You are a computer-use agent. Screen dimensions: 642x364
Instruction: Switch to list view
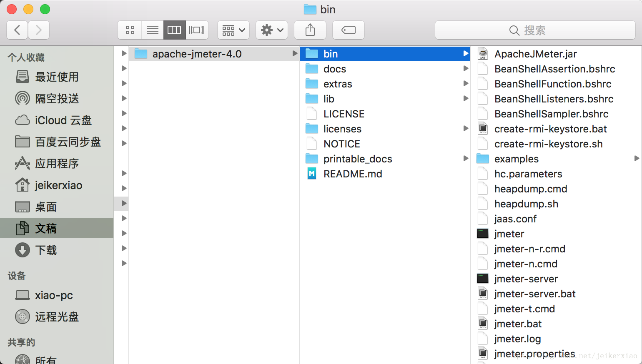tap(153, 30)
